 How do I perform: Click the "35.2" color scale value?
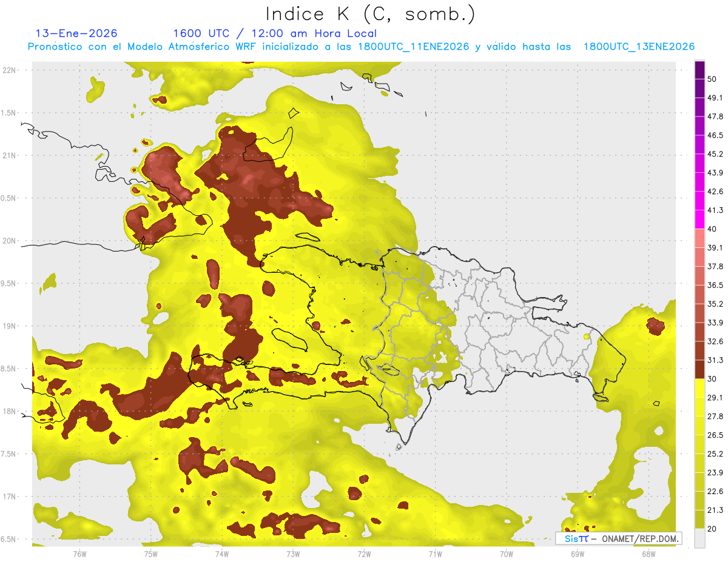coord(715,304)
